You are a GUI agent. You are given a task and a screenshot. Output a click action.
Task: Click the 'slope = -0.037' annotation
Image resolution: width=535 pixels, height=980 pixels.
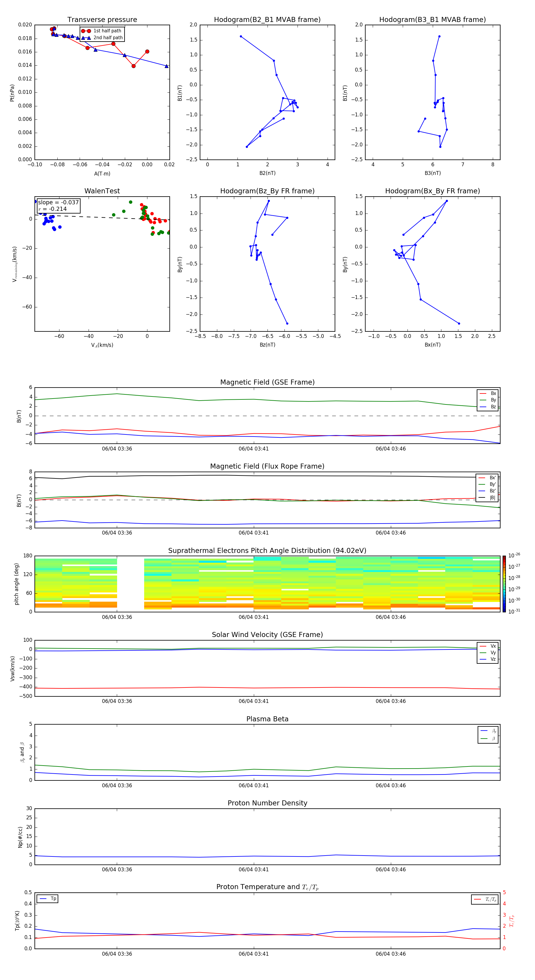coord(58,203)
